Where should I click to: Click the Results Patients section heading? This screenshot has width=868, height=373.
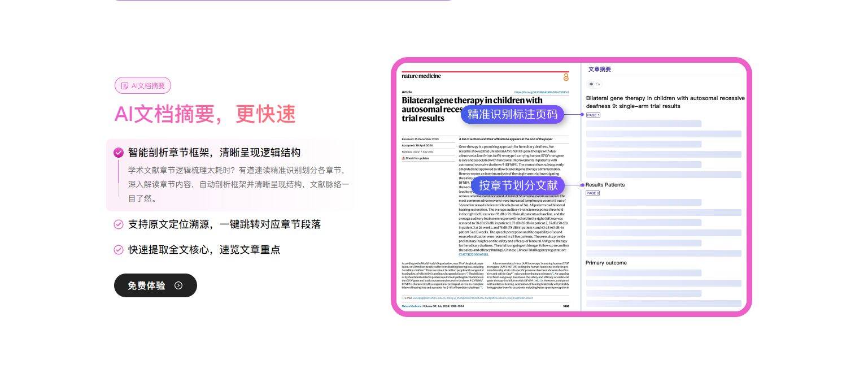605,185
